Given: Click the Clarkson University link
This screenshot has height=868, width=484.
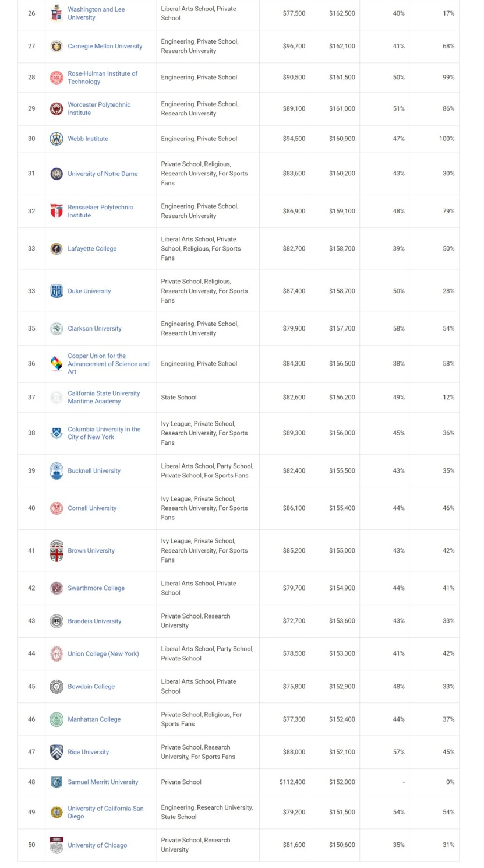Looking at the screenshot, I should pos(94,329).
